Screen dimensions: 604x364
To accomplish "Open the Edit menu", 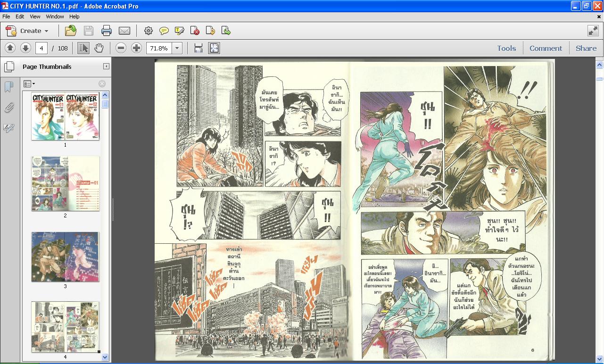I will (x=20, y=17).
